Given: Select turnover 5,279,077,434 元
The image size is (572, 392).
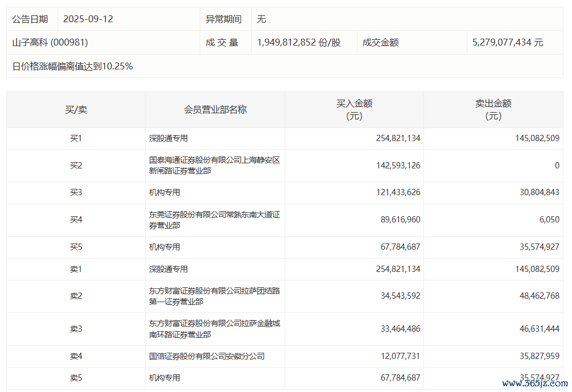Looking at the screenshot, I should 508,42.
